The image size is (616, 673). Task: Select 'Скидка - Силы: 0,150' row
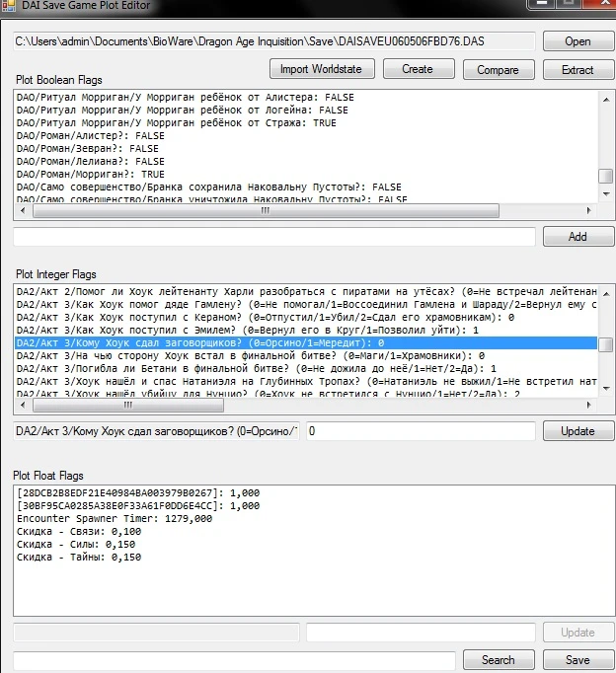(x=314, y=545)
